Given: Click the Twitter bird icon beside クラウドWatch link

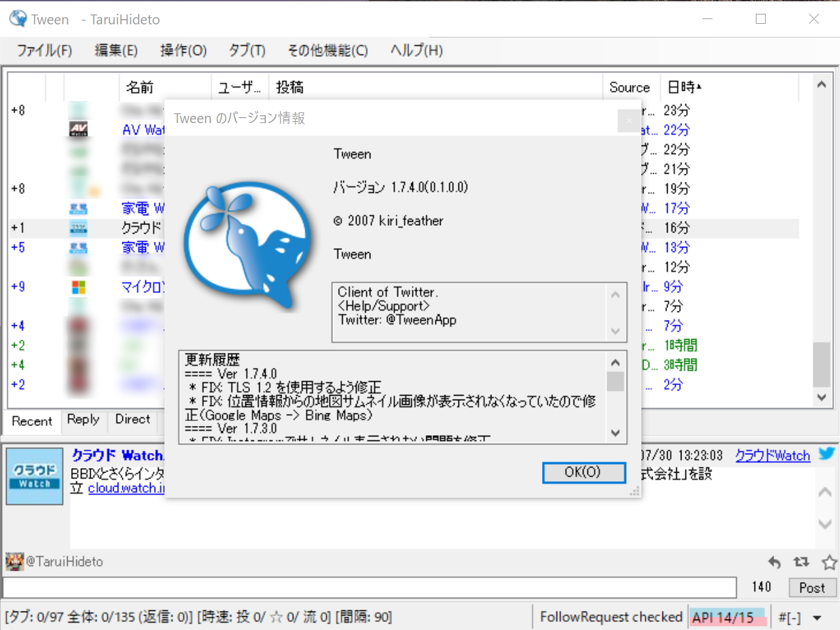Looking at the screenshot, I should (827, 454).
